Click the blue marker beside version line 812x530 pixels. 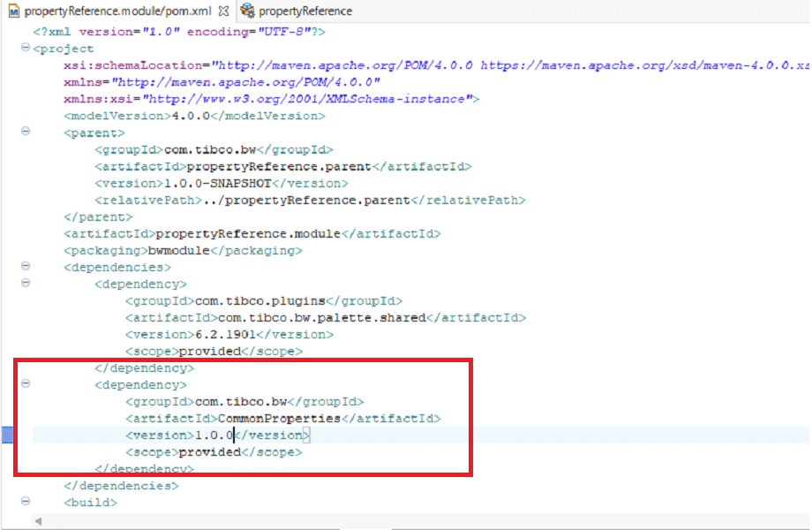[7, 435]
